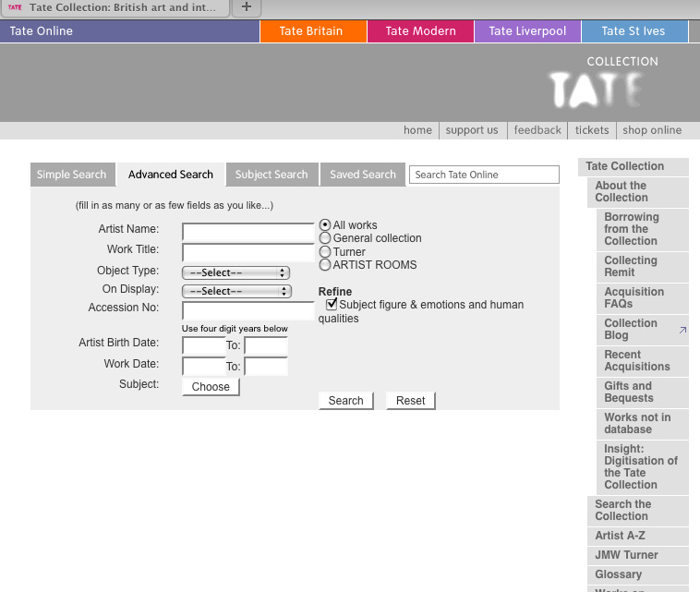The height and width of the screenshot is (592, 700).
Task: Go to Tate St Ives site tab
Action: (634, 31)
